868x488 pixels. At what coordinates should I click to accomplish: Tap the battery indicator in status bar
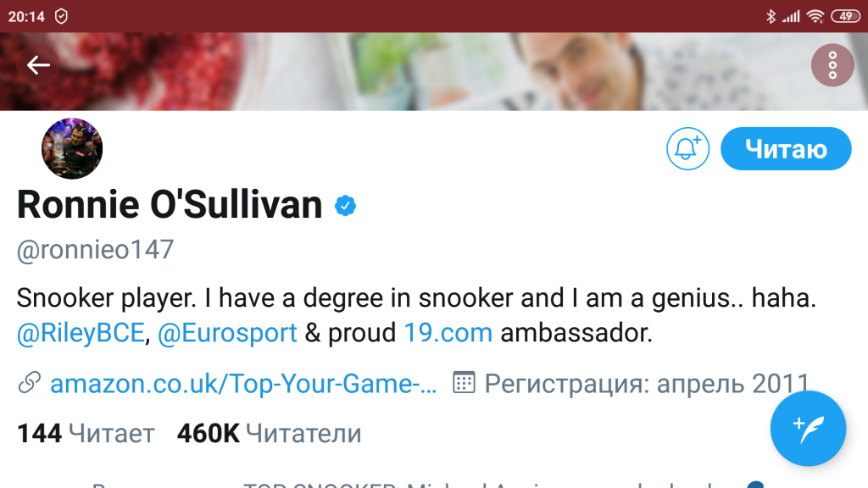click(x=844, y=16)
